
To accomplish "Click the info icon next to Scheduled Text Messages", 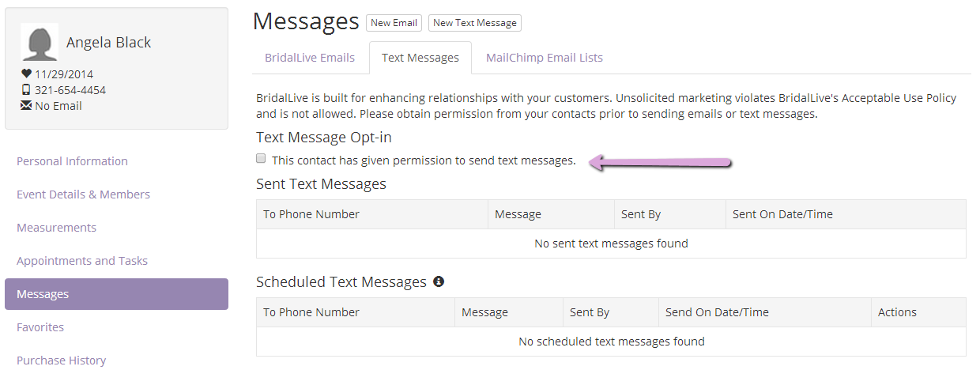I will click(x=439, y=281).
